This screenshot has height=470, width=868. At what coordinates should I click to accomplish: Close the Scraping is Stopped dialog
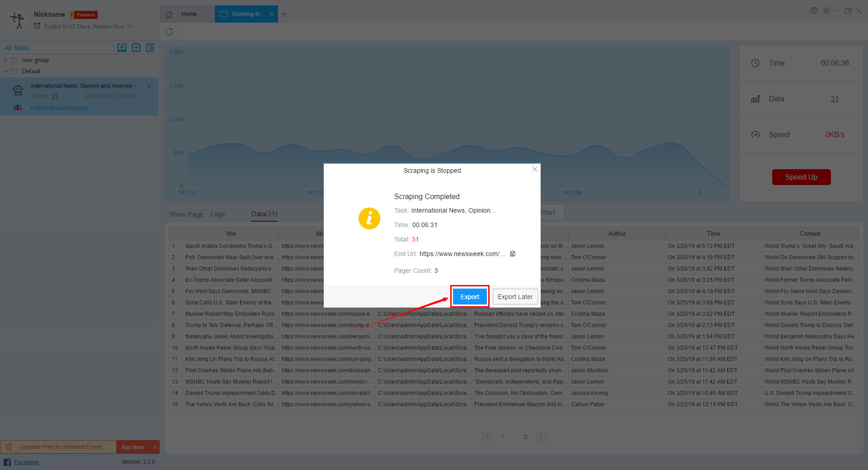[535, 169]
